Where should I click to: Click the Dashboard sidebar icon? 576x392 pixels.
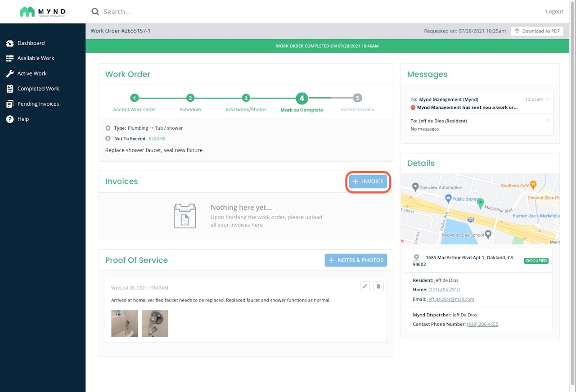click(x=10, y=43)
